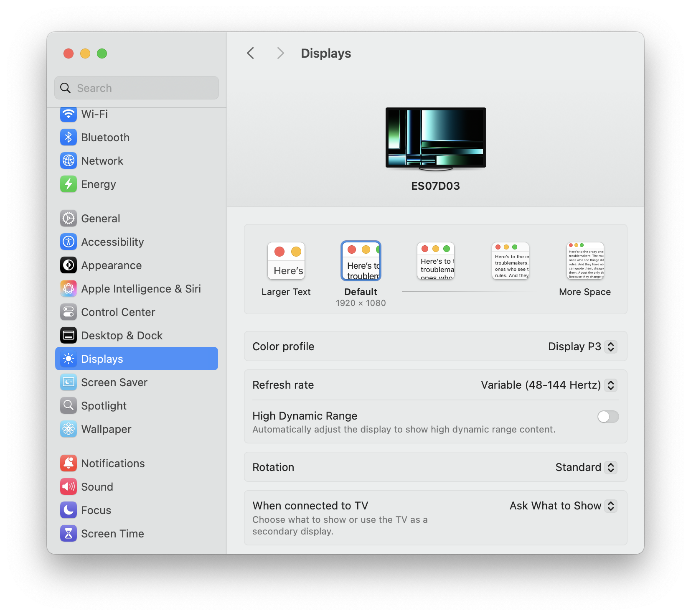Click the Wi-Fi icon in sidebar
The image size is (691, 616).
[69, 114]
